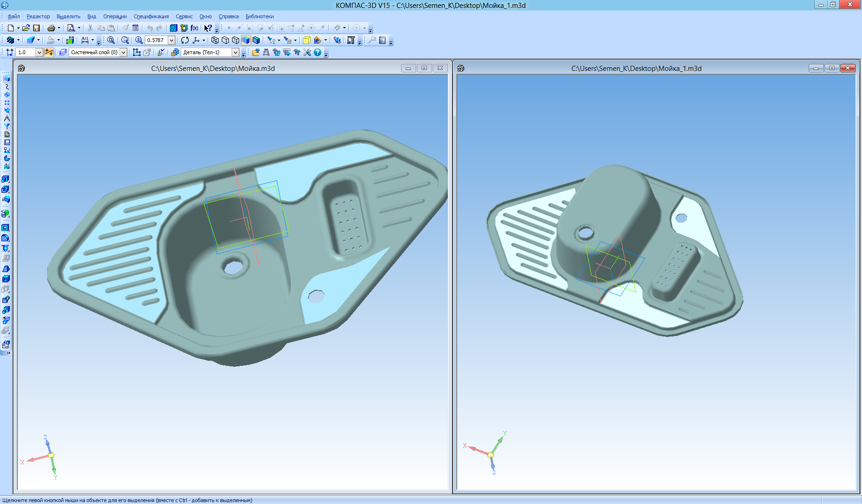The height and width of the screenshot is (504, 862).
Task: Expand the Деталь (Тел-1) dropdown
Action: click(235, 52)
